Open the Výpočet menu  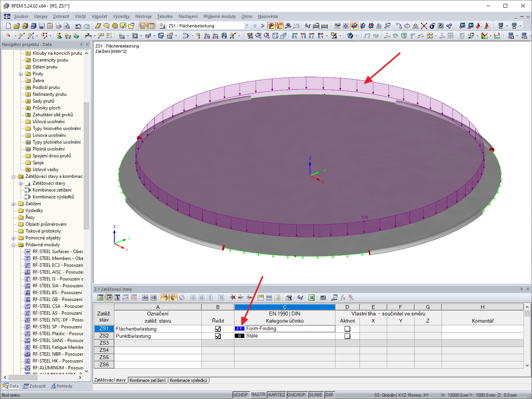pyautogui.click(x=99, y=16)
